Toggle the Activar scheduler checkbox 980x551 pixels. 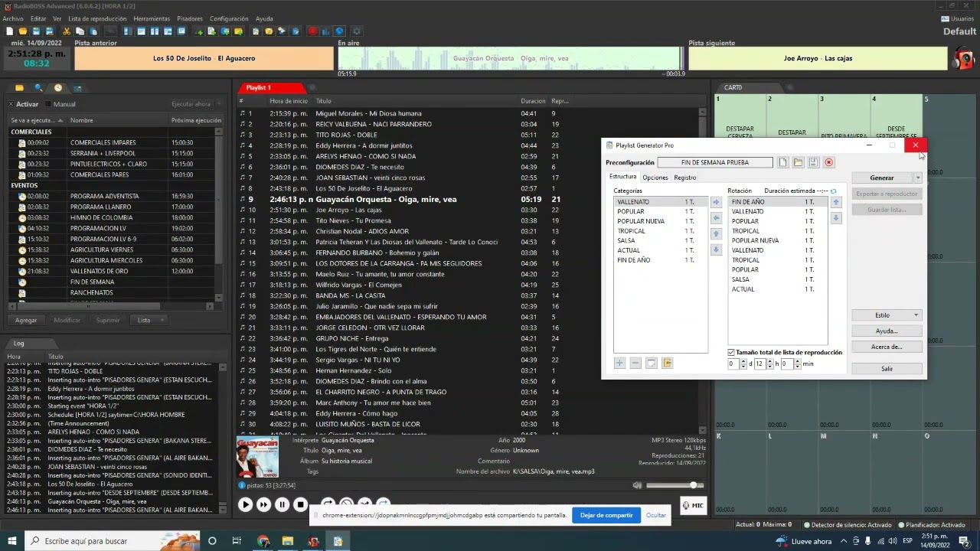click(x=11, y=104)
